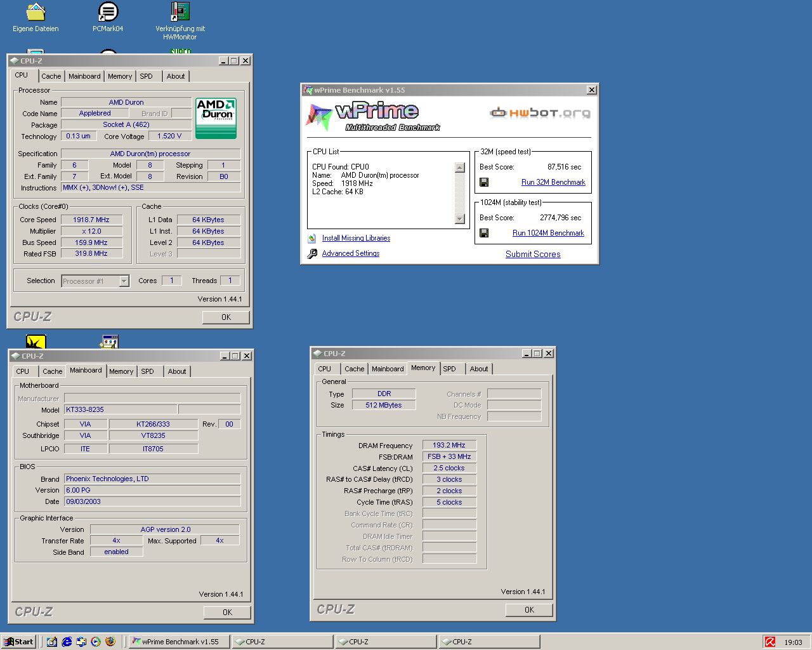Click the Model KT333-8235 field
Screen dimensions: 812x650
pos(121,409)
